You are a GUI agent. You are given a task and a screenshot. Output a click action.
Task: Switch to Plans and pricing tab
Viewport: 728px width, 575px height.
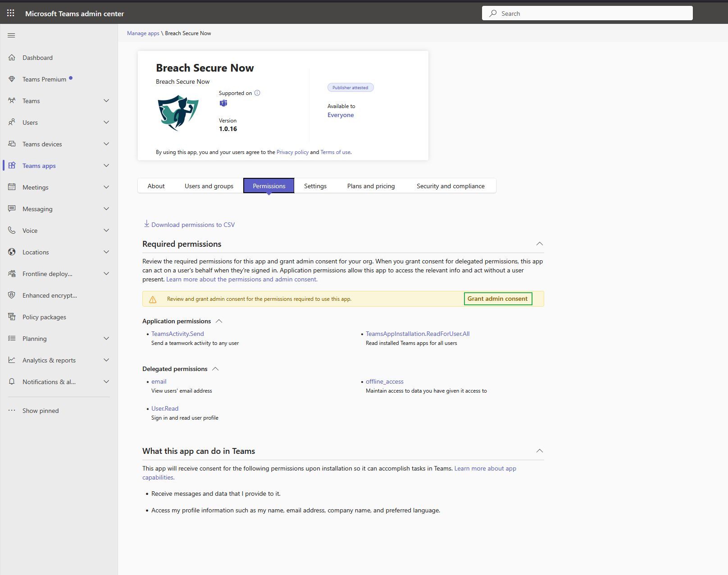(x=371, y=186)
